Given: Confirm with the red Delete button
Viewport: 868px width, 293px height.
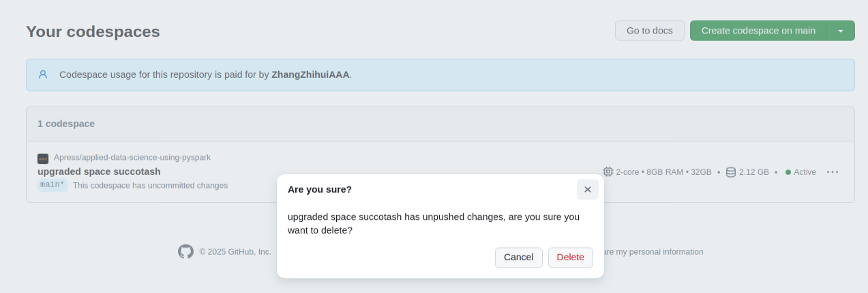Looking at the screenshot, I should [570, 257].
